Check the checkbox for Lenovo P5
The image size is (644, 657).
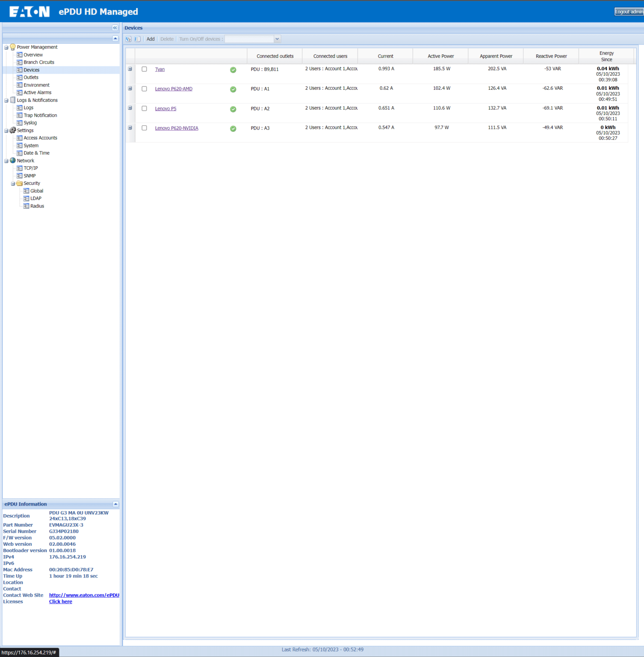coord(144,108)
